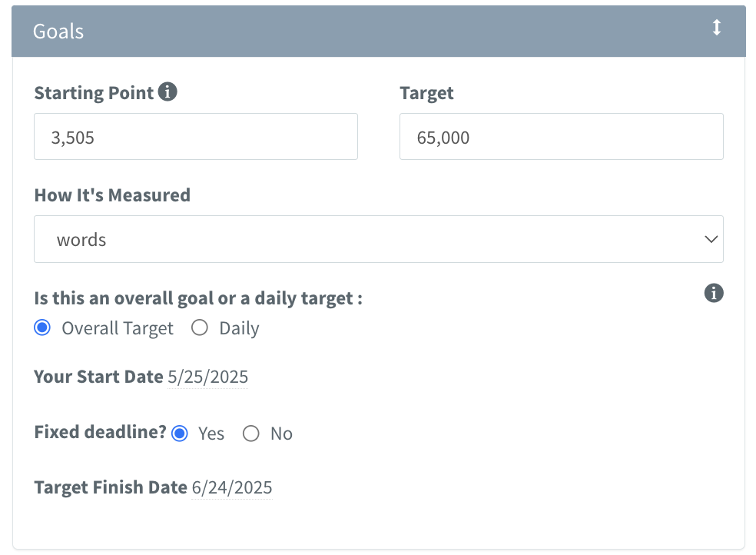Select the Daily radio button
This screenshot has height=555, width=756.
tap(200, 328)
